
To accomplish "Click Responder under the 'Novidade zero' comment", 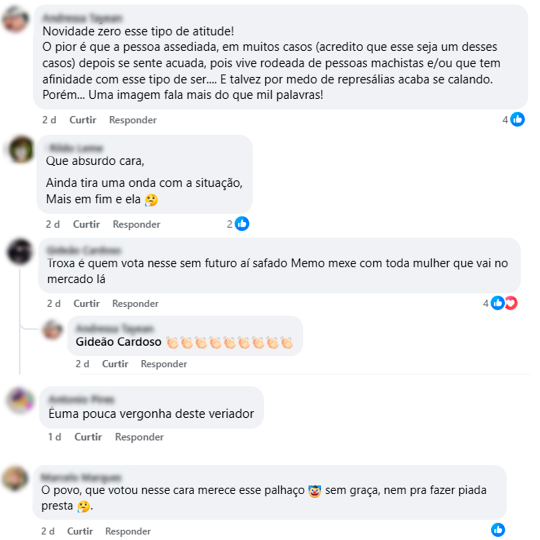I will (x=133, y=120).
